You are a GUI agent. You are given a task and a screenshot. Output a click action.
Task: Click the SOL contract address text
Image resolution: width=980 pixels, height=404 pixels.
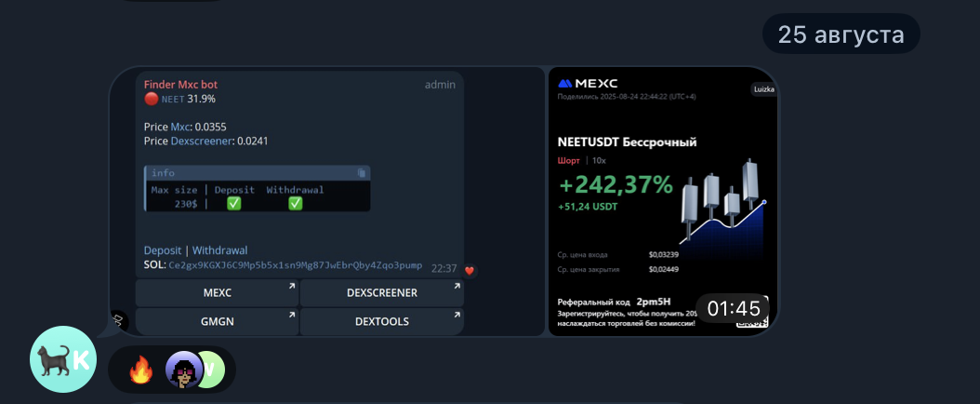coord(295,265)
